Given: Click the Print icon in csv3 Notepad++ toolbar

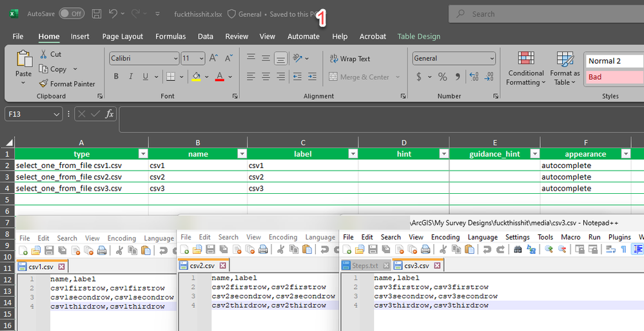Looking at the screenshot, I should pyautogui.click(x=425, y=249).
